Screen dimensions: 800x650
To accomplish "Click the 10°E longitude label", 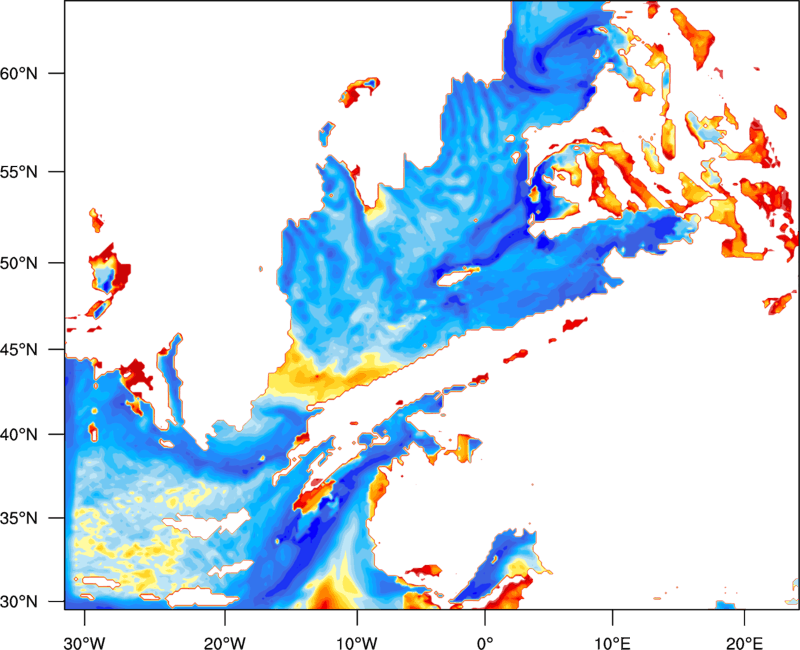I will pyautogui.click(x=612, y=643).
